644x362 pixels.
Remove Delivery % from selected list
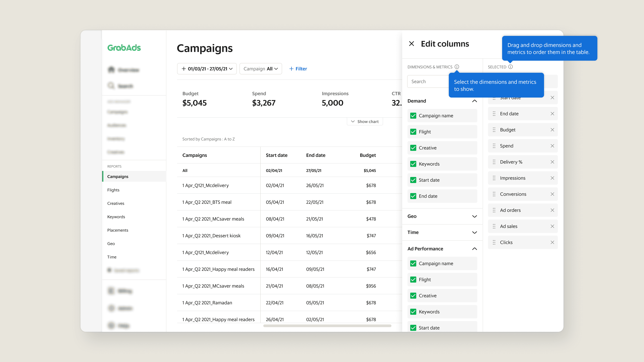point(552,162)
